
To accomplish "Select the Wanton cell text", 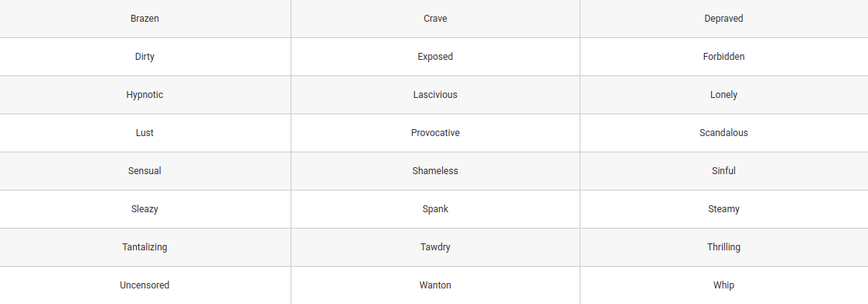I will coord(435,285).
